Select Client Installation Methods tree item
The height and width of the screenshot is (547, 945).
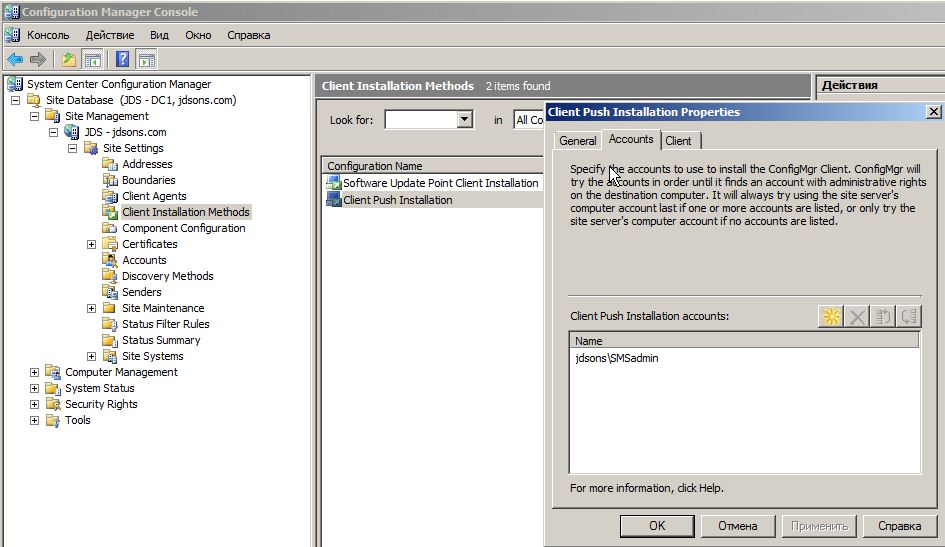coord(186,212)
